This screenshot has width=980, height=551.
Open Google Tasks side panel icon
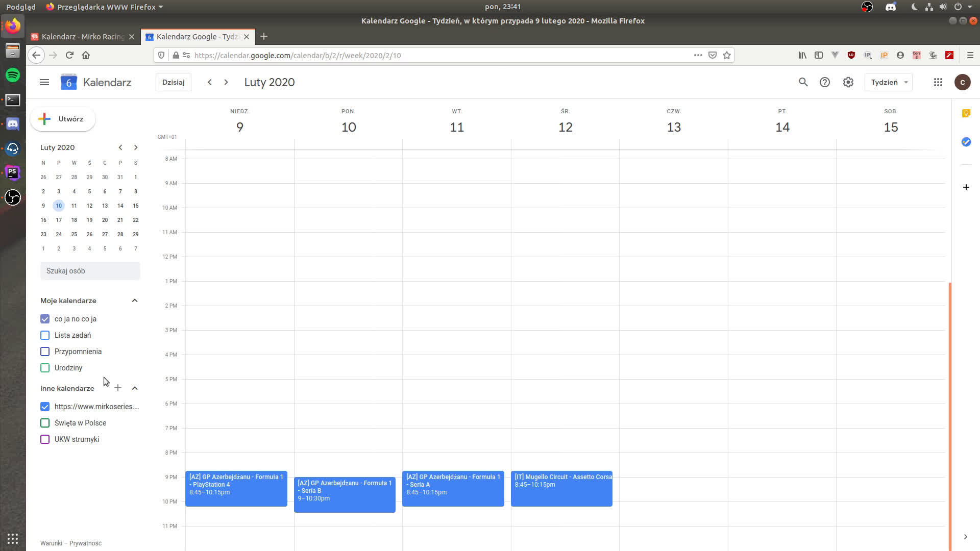click(x=966, y=142)
